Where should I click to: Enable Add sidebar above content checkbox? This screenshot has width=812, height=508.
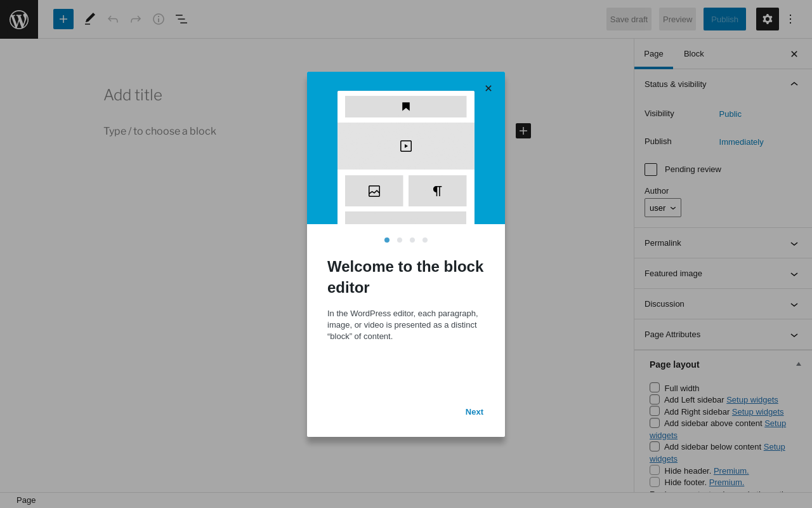point(655,423)
